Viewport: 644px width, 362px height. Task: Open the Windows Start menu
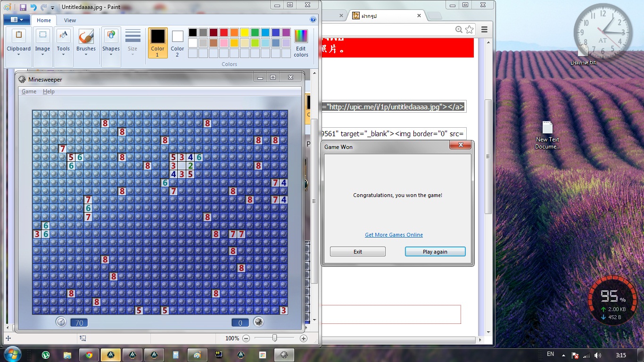[12, 354]
